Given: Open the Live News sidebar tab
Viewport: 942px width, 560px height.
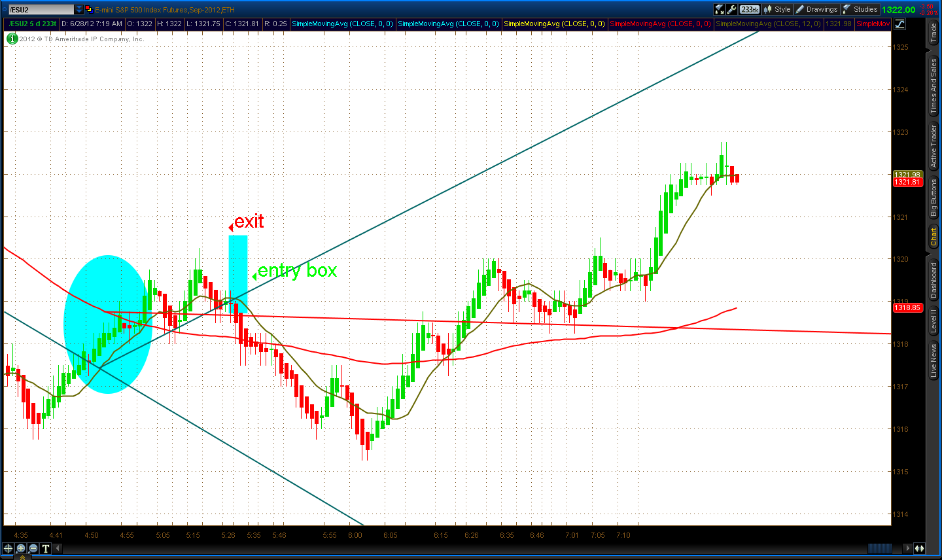Looking at the screenshot, I should [934, 360].
